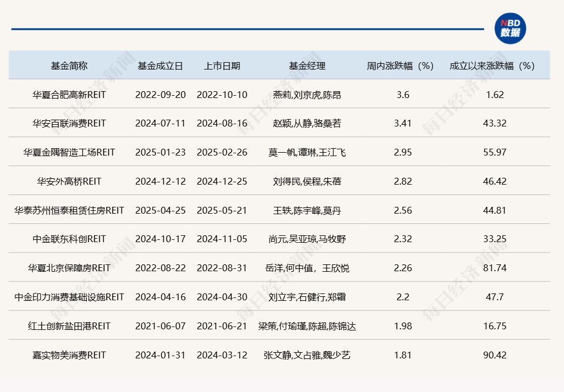Click the 周内涨跌幅 column header
Image resolution: width=564 pixels, height=392 pixels.
pos(399,66)
